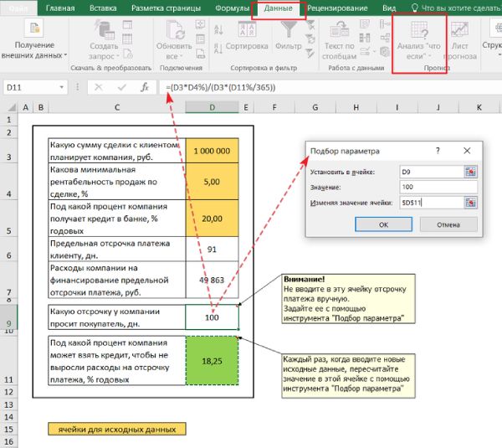This screenshot has width=502, height=448.
Task: Select the green cell with 18,25
Action: (x=212, y=359)
